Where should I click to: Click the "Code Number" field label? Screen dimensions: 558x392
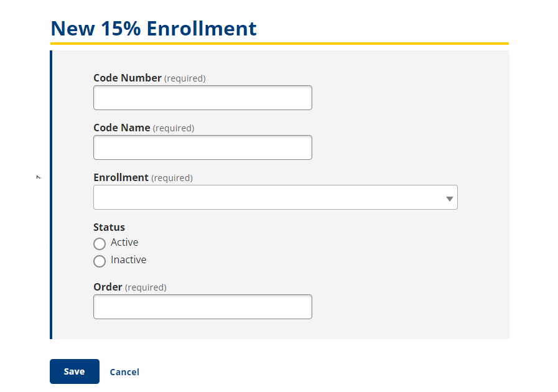pos(127,78)
